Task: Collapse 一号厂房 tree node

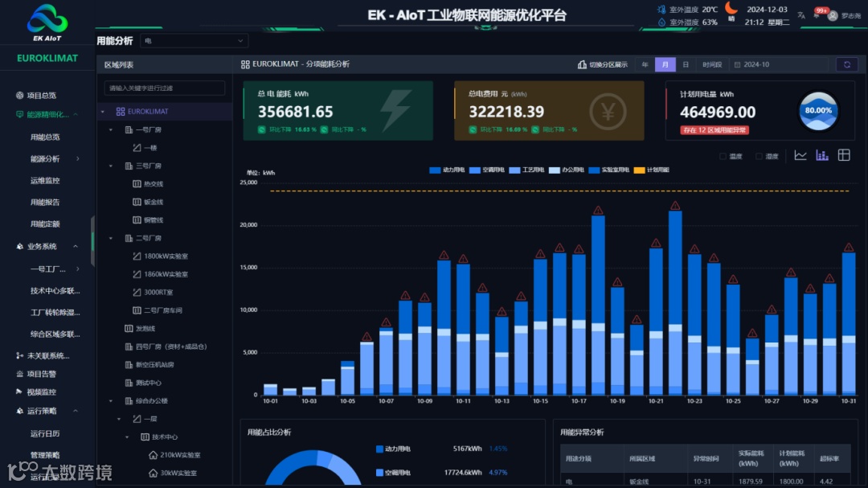Action: 111,129
